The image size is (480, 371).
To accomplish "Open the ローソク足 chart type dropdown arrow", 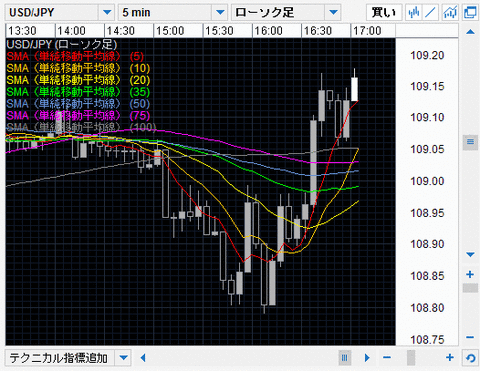I will click(333, 13).
